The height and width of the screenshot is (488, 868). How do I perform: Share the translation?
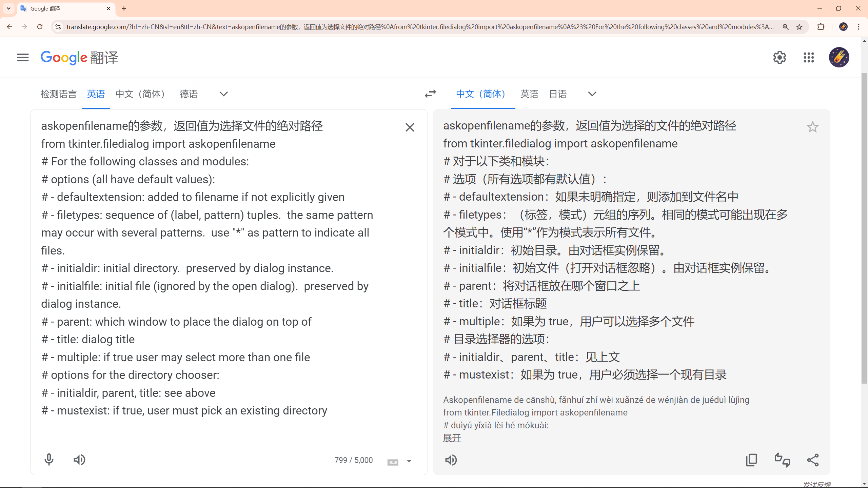click(x=813, y=460)
